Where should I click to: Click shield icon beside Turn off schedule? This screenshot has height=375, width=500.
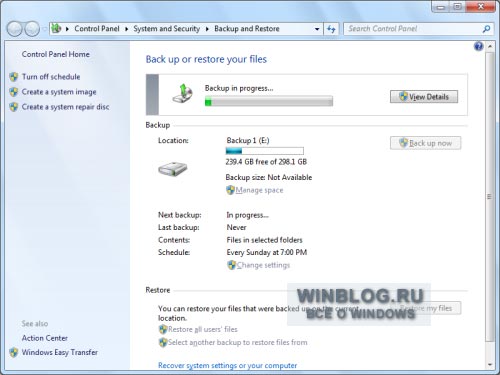tap(14, 77)
